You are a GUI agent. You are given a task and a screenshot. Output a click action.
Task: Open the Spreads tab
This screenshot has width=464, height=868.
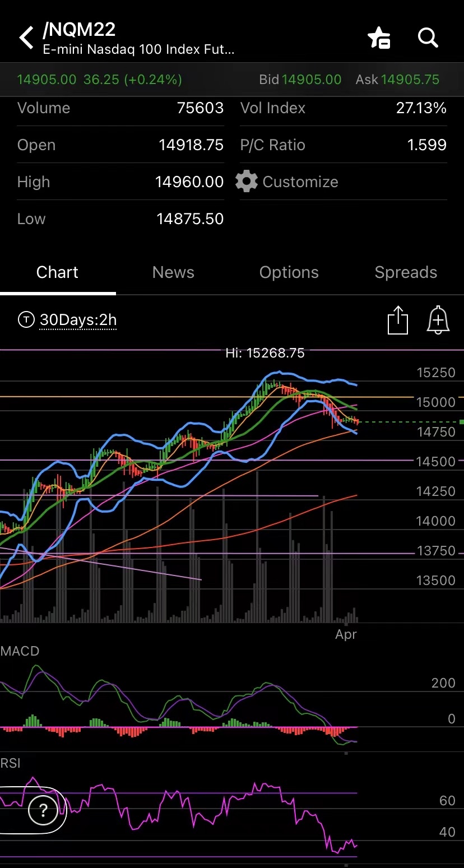click(x=406, y=272)
